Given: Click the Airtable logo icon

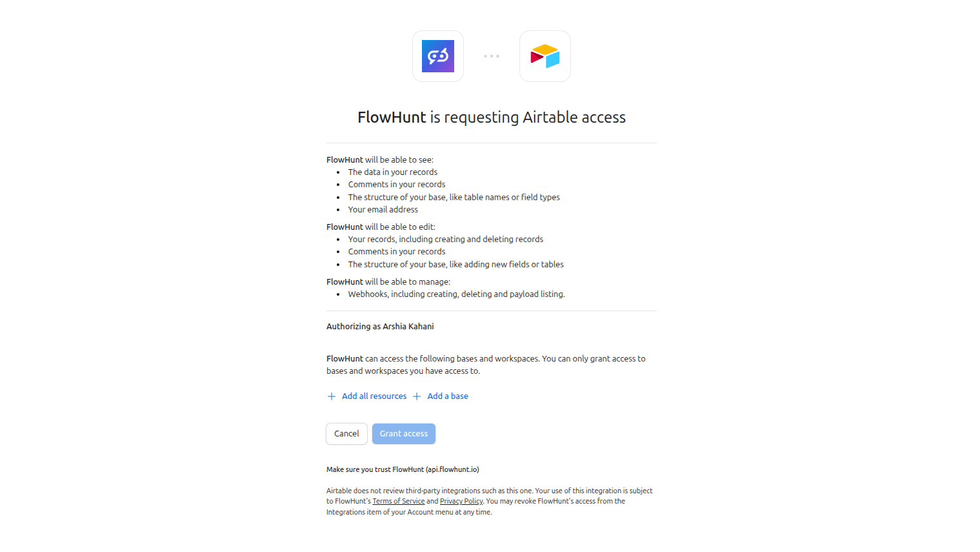Looking at the screenshot, I should click(545, 56).
